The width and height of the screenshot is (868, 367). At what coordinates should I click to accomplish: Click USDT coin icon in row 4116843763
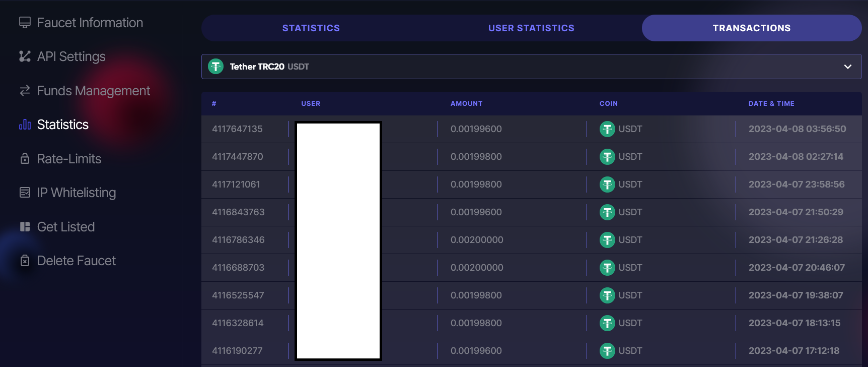pos(607,212)
